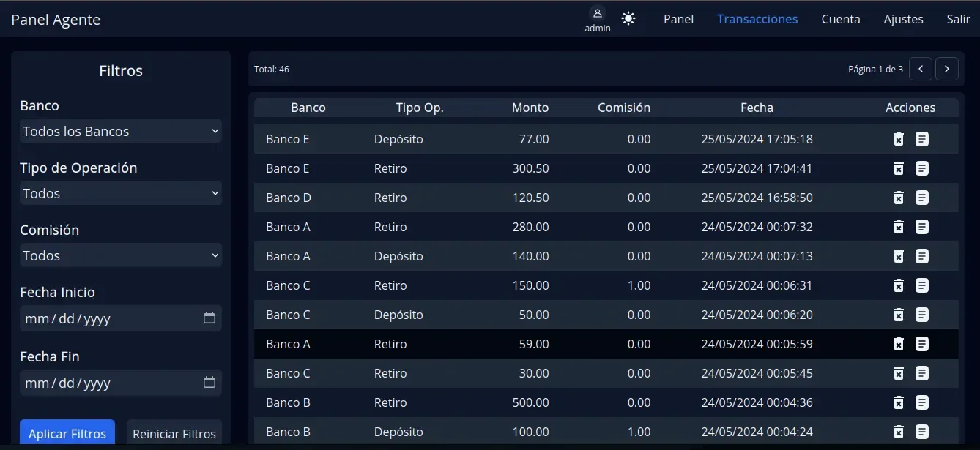Toggle light/dark theme with sun icon
Screen dimensions: 980x450
click(628, 18)
